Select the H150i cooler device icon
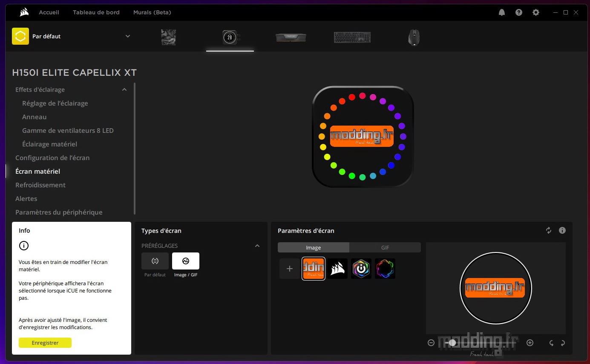Screen dimensions: 590x364 pyautogui.click(x=230, y=37)
